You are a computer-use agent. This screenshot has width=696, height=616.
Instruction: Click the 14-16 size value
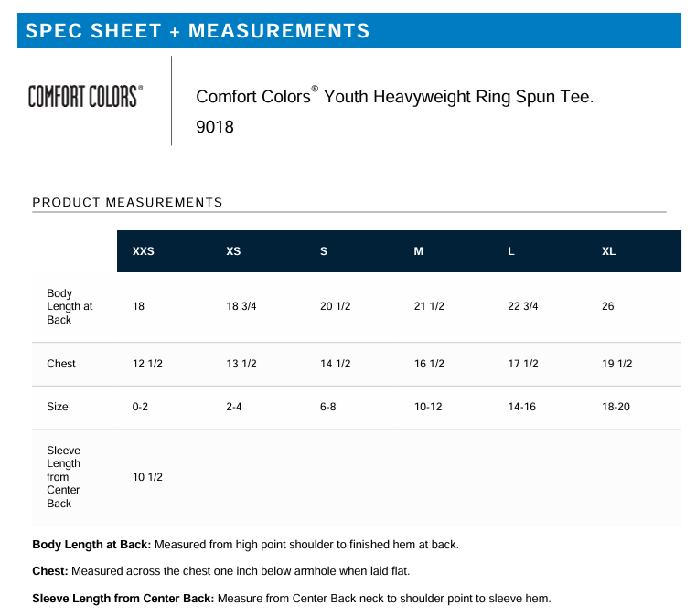click(522, 407)
